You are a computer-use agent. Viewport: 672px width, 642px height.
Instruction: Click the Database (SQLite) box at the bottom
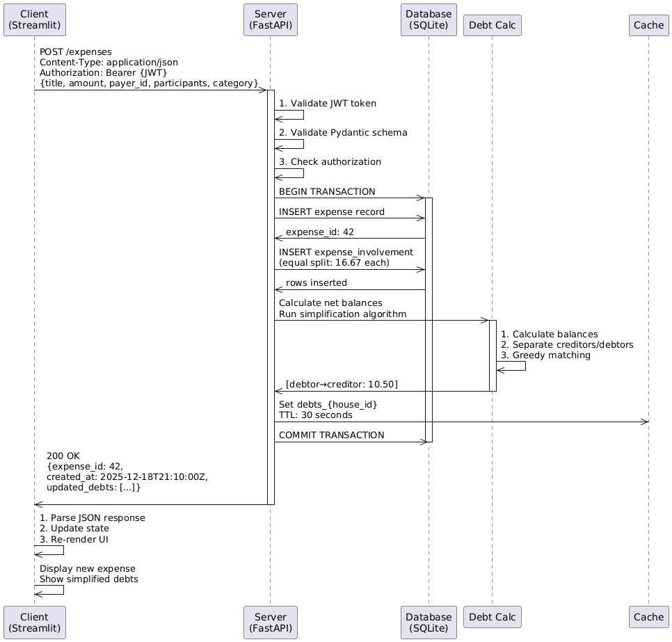[429, 622]
